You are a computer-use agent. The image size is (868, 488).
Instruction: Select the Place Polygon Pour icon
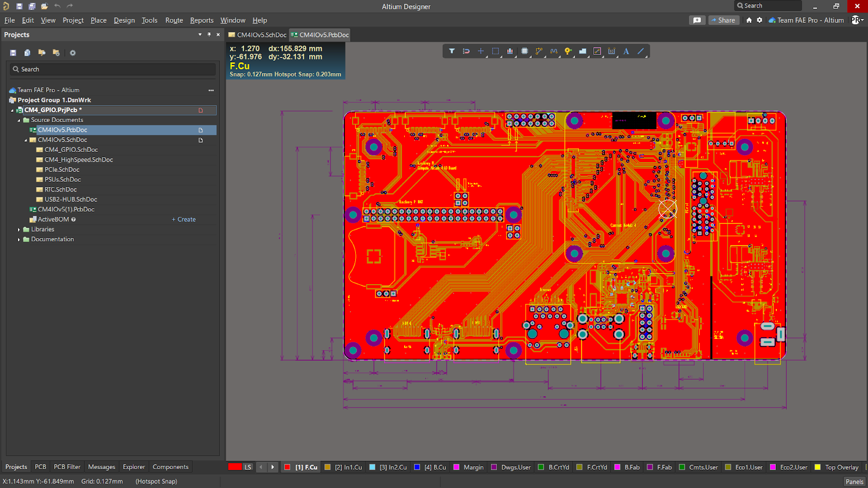583,51
